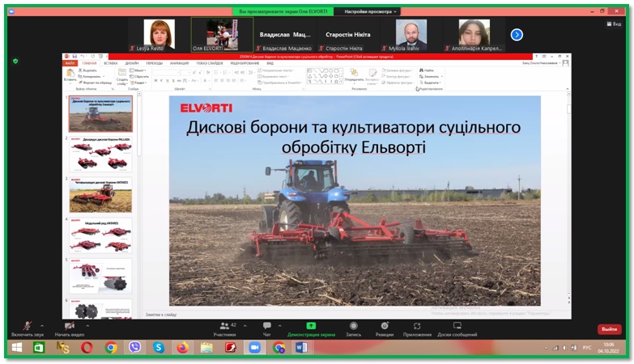Click Формат по образцу format painter
The image size is (634, 364).
tap(95, 83)
